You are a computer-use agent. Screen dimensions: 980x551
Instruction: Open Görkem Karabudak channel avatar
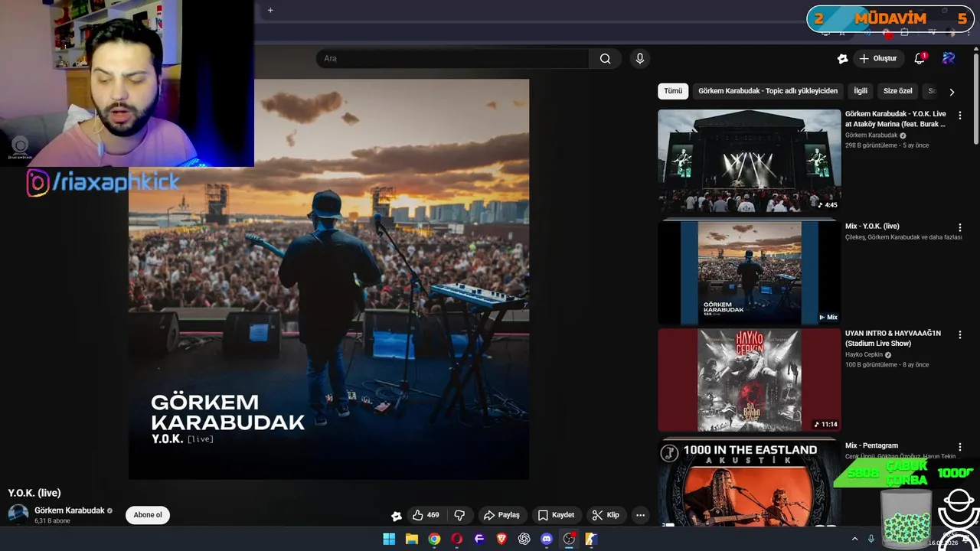(18, 514)
